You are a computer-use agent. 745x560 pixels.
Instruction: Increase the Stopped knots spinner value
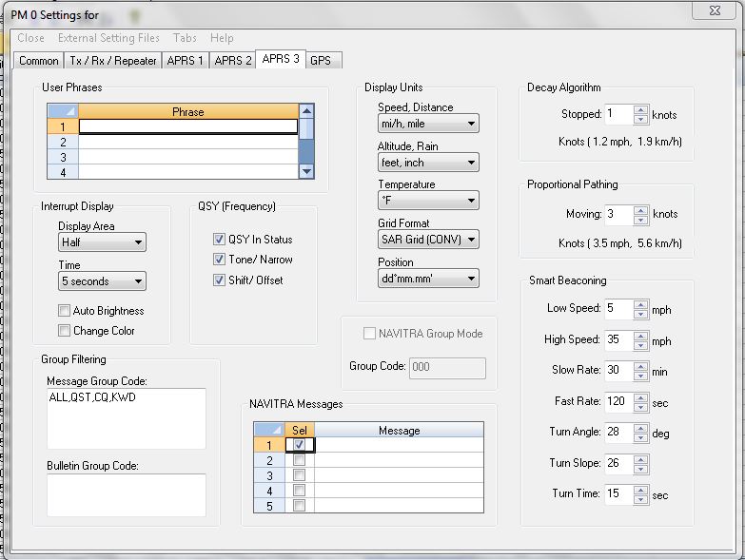click(x=640, y=109)
